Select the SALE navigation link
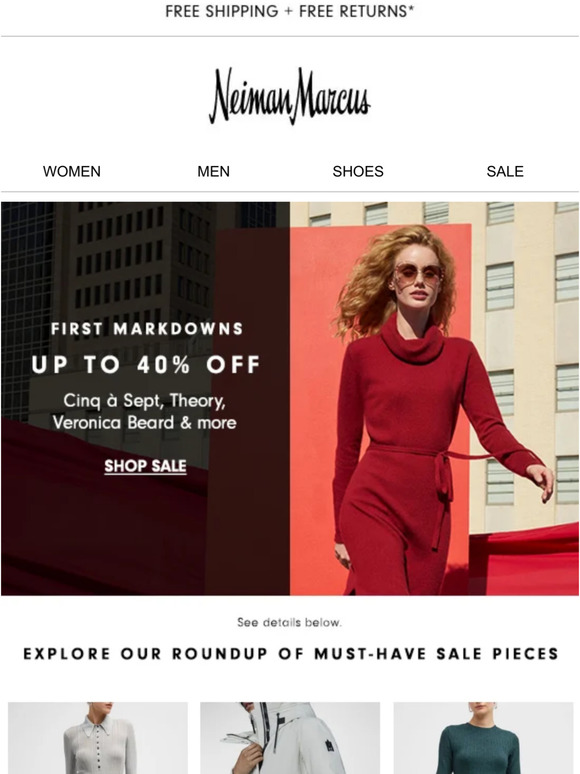 [x=505, y=171]
